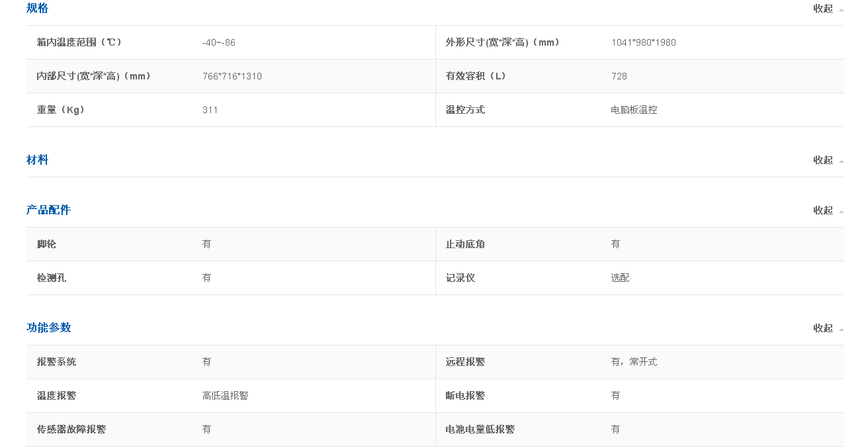The width and height of the screenshot is (868, 448).
Task: Collapse the 功能参数 section via 收起
Action: pyautogui.click(x=823, y=328)
